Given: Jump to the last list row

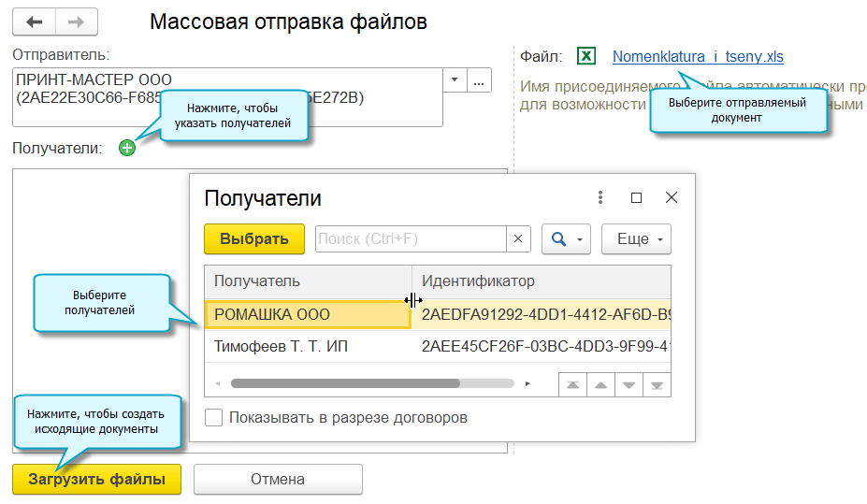Looking at the screenshot, I should 657,383.
